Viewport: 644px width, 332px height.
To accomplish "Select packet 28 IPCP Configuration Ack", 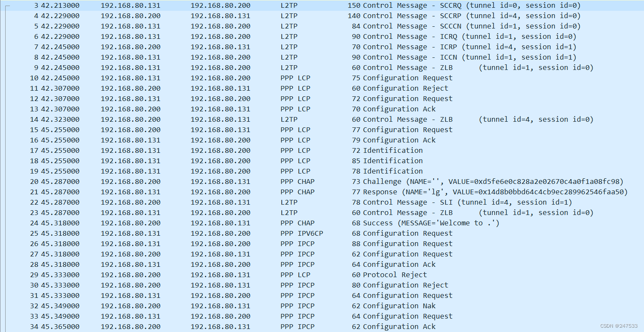I will pos(322,265).
